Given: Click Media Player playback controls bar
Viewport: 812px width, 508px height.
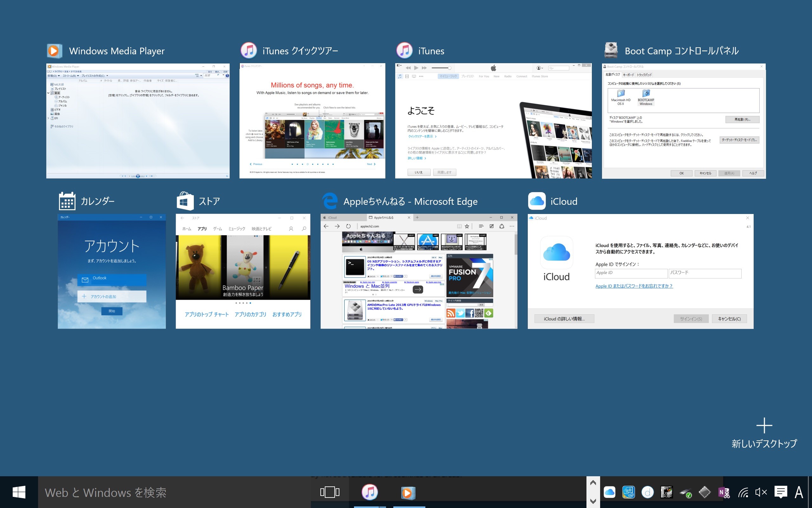Looking at the screenshot, I should point(138,176).
